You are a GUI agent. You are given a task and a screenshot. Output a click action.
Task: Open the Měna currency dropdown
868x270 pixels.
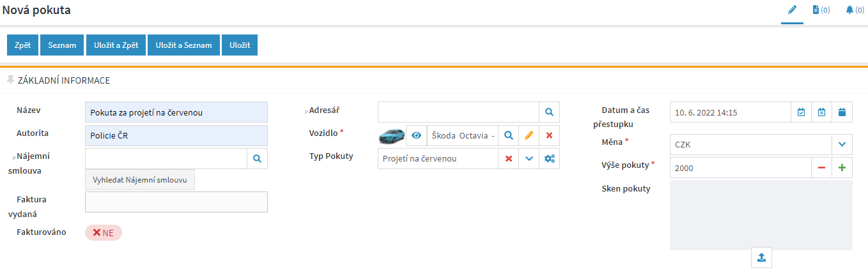pos(842,144)
